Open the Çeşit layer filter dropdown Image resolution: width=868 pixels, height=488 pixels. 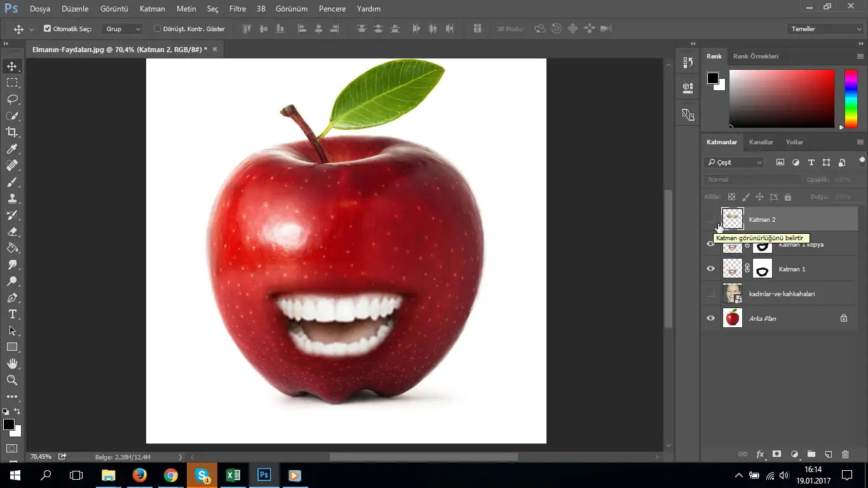click(x=734, y=163)
